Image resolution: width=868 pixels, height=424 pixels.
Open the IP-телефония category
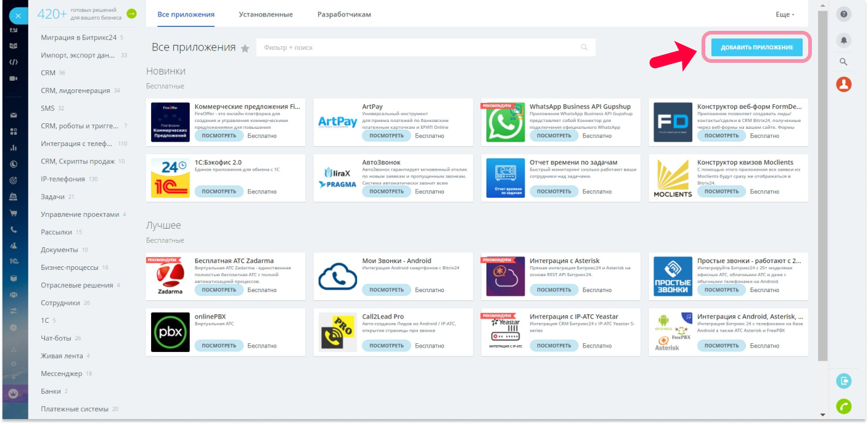coord(63,179)
